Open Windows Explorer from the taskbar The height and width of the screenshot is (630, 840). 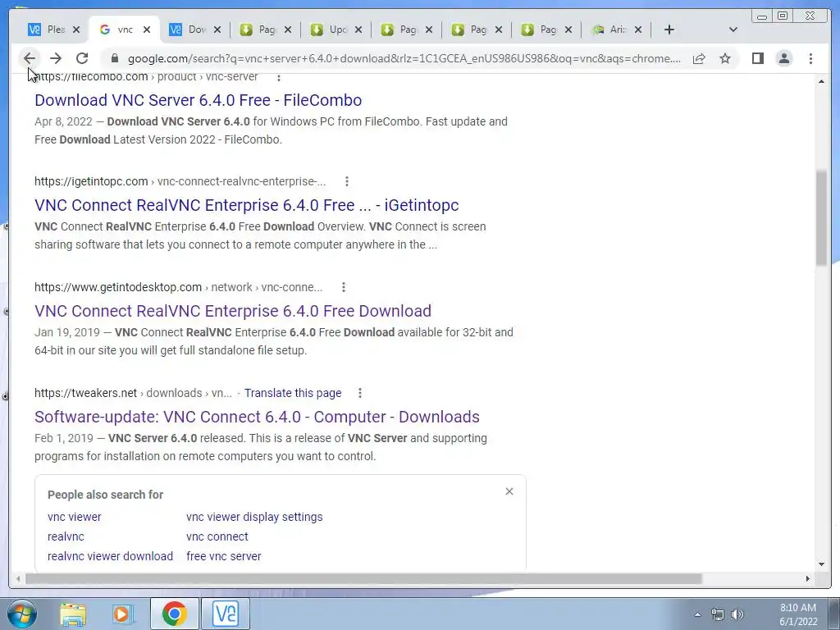[x=73, y=614]
